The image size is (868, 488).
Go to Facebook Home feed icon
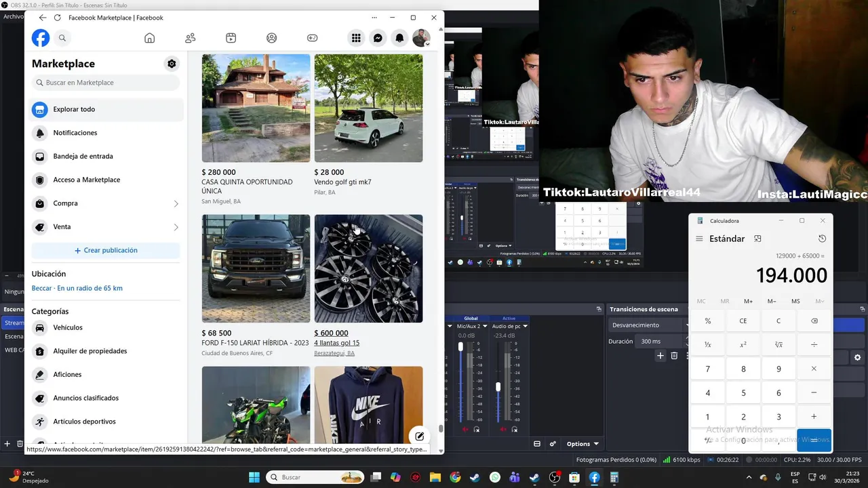[x=150, y=38]
